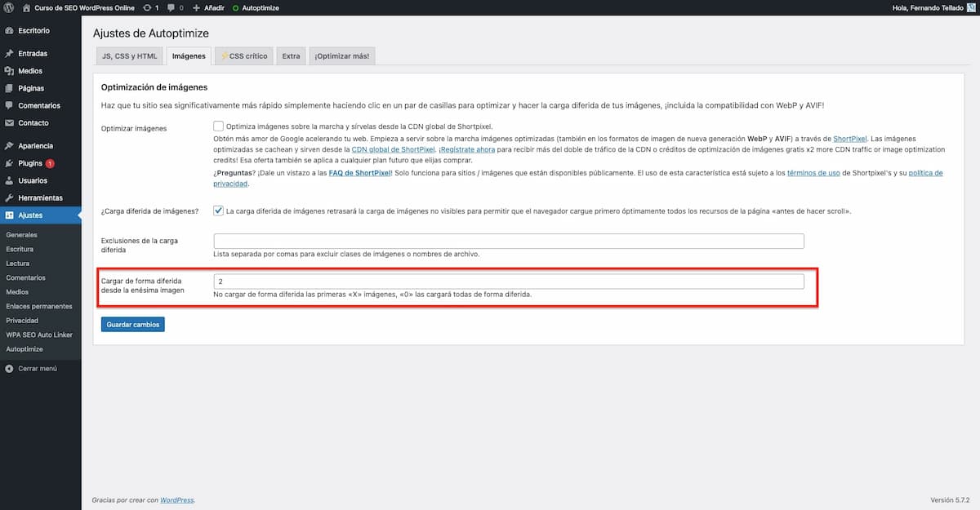Uncheck the Carga diferida de imágenes checkbox
Viewport: 980px width, 510px height.
tap(218, 211)
